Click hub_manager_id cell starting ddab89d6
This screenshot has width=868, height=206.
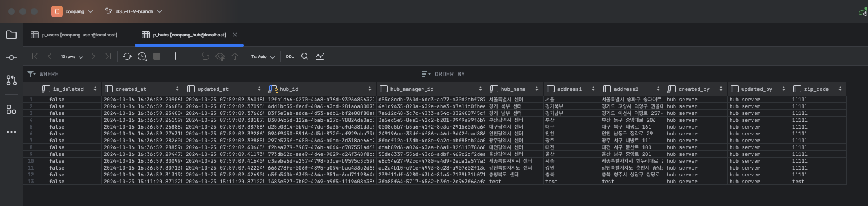431,147
